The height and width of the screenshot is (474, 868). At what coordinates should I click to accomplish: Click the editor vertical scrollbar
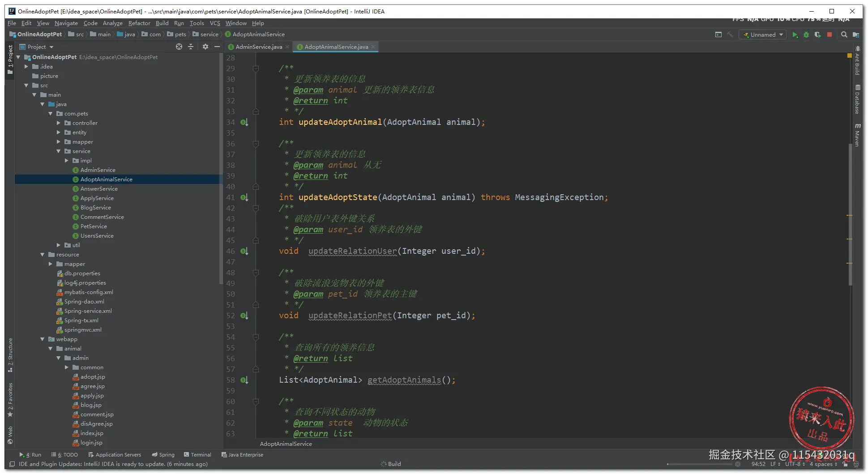[850, 215]
